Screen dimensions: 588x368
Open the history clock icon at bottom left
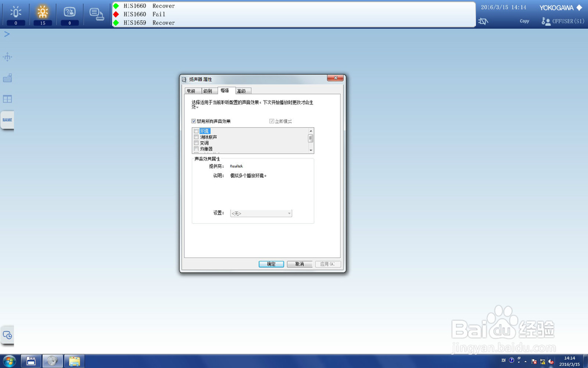(7, 335)
